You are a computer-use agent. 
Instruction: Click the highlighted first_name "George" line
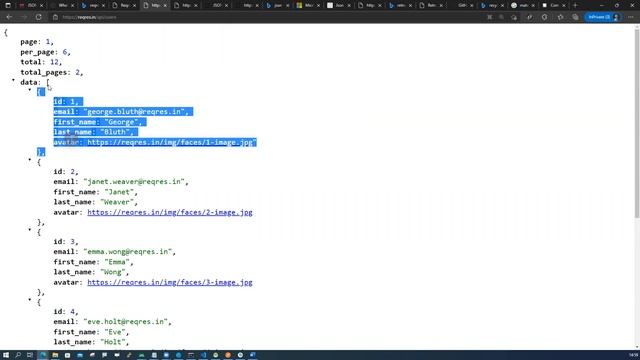(100, 122)
